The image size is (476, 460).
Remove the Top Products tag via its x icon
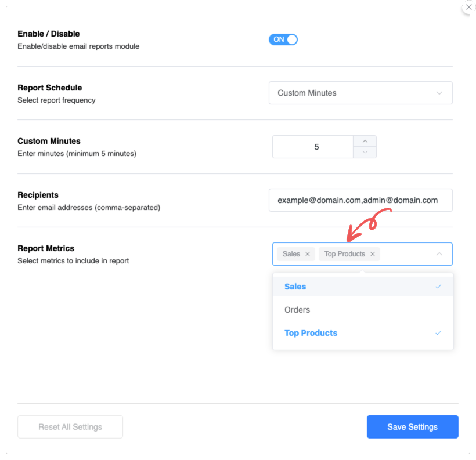(373, 253)
